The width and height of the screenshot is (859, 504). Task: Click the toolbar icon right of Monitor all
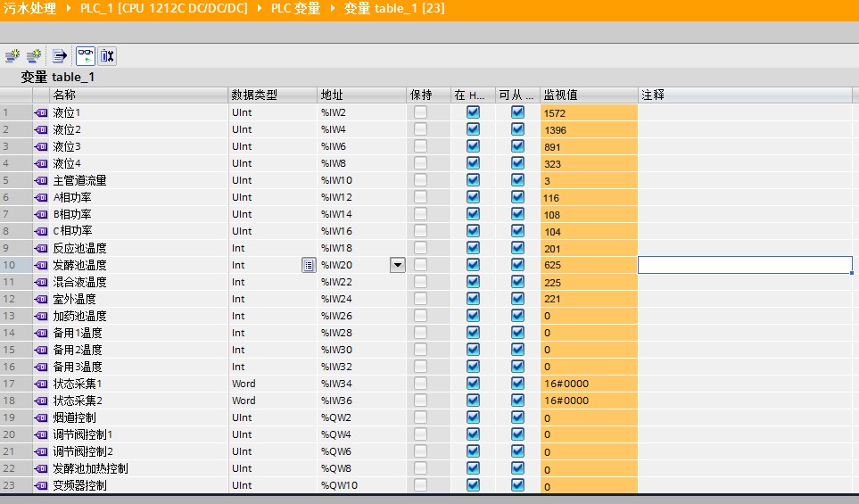pyautogui.click(x=107, y=55)
